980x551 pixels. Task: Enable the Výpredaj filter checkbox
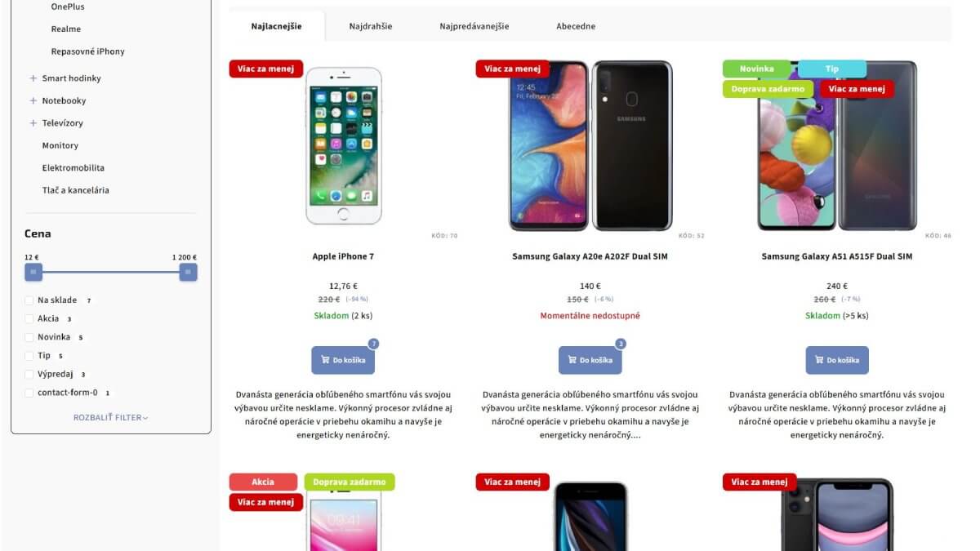click(29, 375)
